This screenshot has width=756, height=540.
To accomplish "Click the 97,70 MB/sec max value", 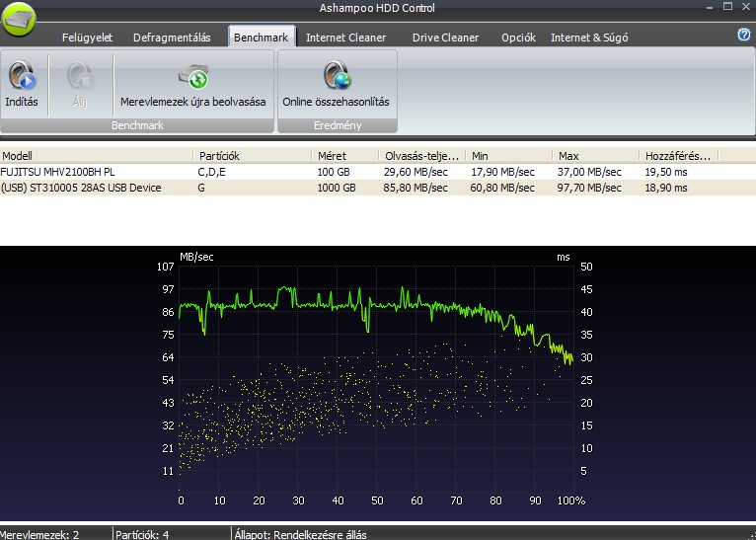I will point(589,188).
